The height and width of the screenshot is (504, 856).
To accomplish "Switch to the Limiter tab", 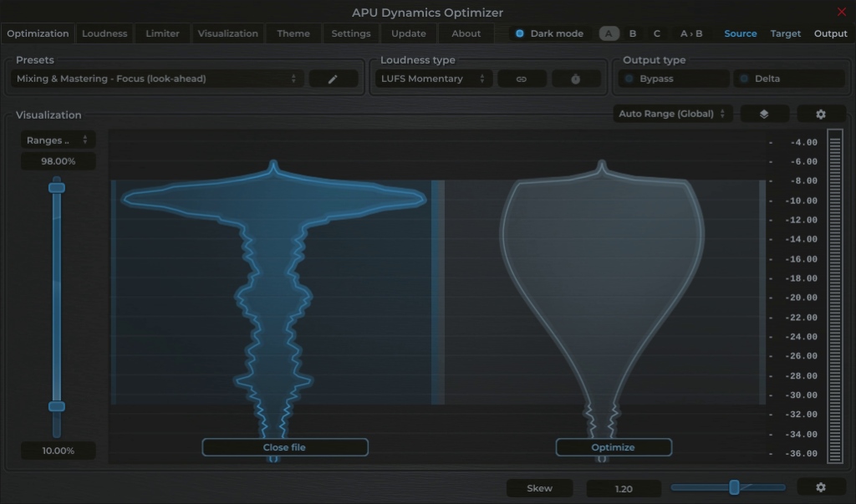I will (x=161, y=33).
